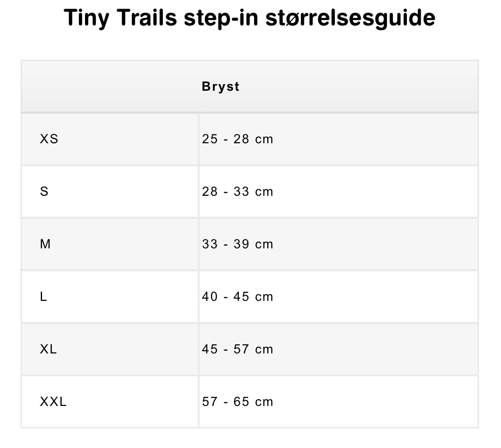Viewport: 501px width, 448px height.
Task: Click the number 40 in the L row
Action: 210,297
